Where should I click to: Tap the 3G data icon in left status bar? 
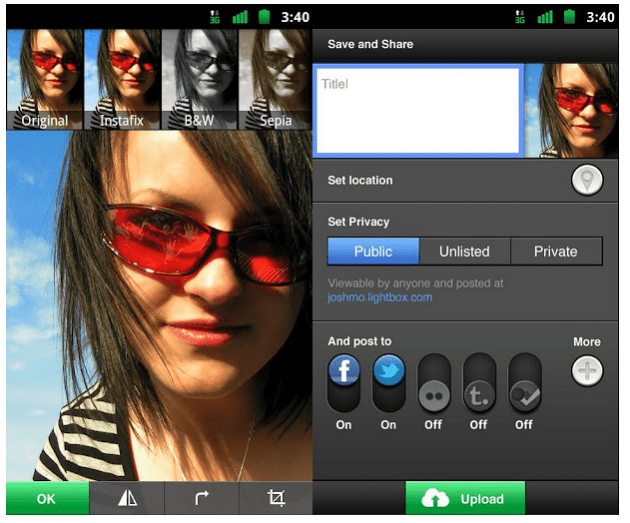point(215,17)
